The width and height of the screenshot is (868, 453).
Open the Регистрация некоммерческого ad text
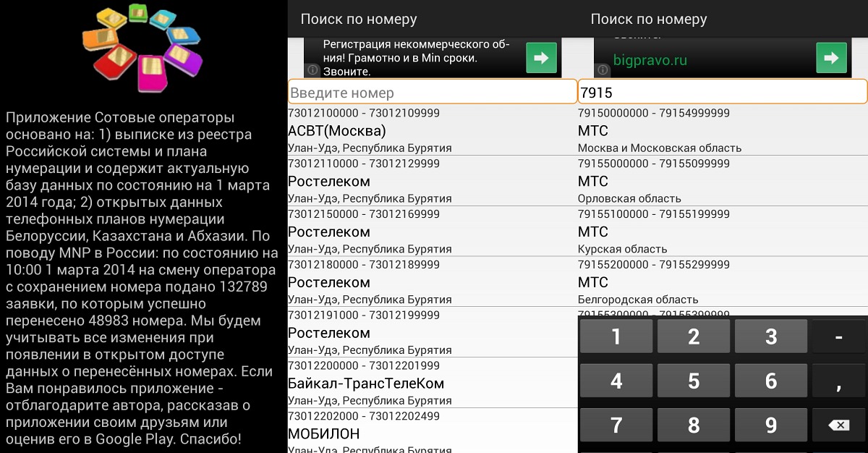click(x=416, y=58)
